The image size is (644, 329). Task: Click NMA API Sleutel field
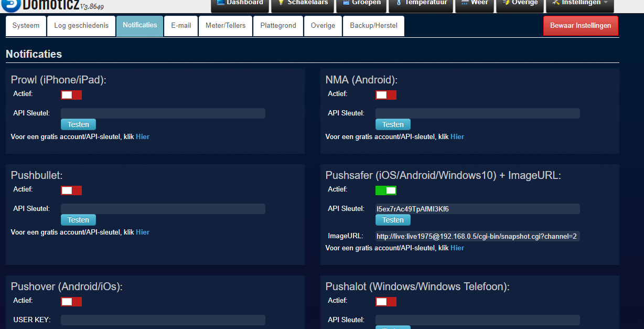478,113
